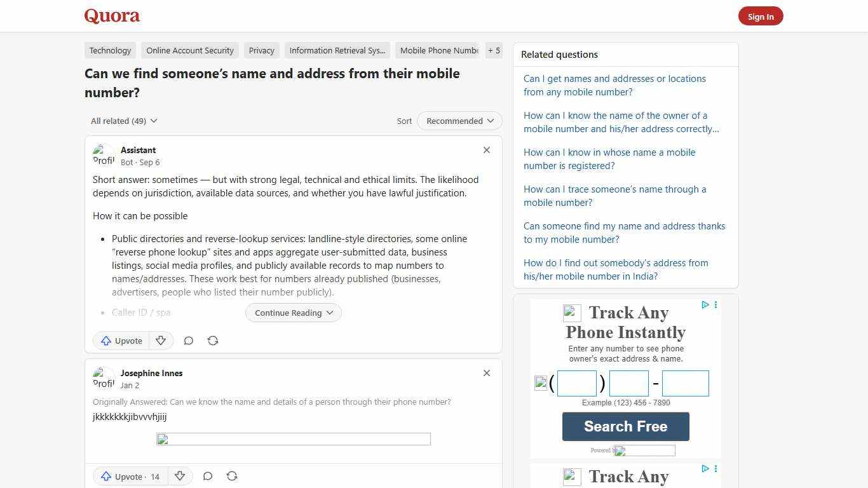Open the Recommended sort dropdown
Viewport: 868px width, 488px height.
click(459, 121)
